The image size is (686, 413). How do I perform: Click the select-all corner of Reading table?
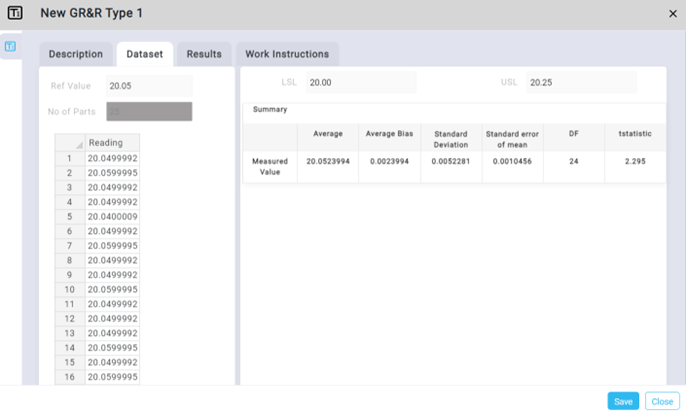(70, 143)
